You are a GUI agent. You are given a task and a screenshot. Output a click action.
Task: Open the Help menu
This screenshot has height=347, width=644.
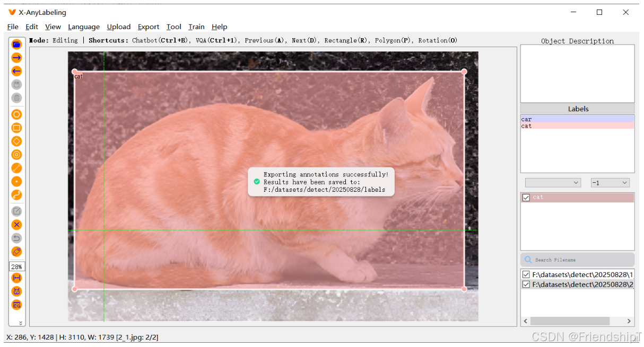tap(219, 26)
